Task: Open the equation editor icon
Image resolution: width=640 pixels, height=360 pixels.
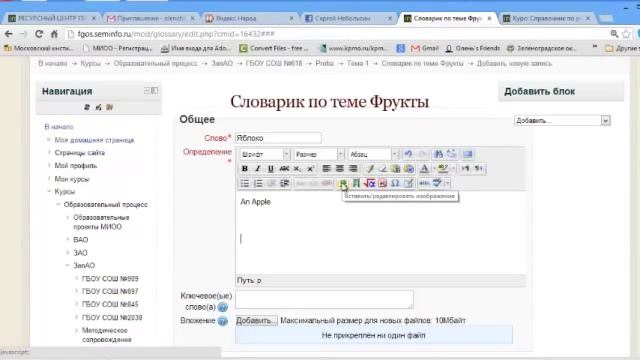Action: click(x=369, y=183)
